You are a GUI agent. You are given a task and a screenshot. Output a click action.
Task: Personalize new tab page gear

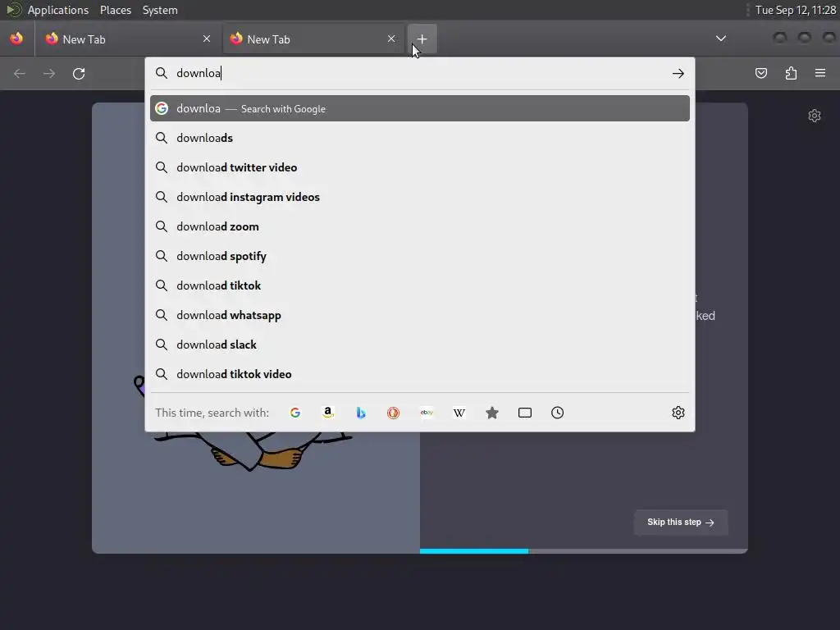[x=815, y=116]
